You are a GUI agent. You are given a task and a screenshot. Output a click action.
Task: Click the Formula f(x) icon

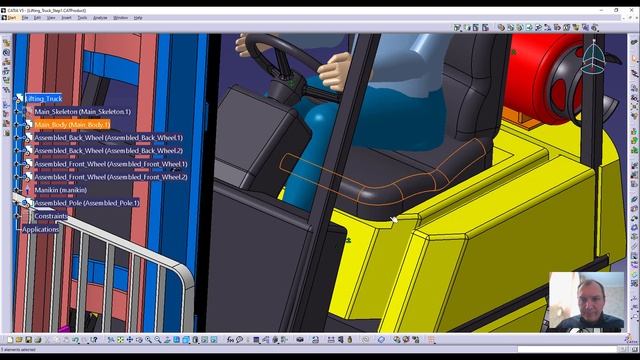coord(231,340)
